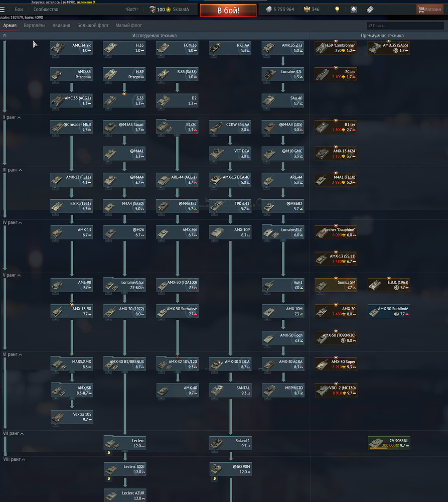Image resolution: width=448 pixels, height=502 pixels.
Task: Select the CCKW 353 AA card
Action: [230, 127]
